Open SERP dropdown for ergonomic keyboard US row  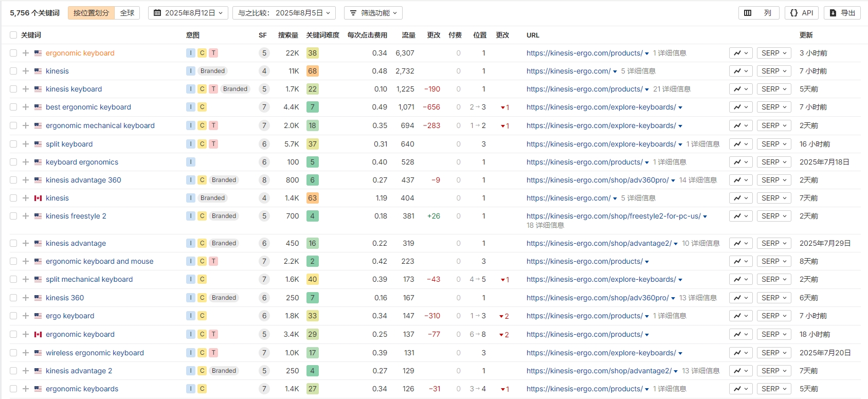click(774, 53)
